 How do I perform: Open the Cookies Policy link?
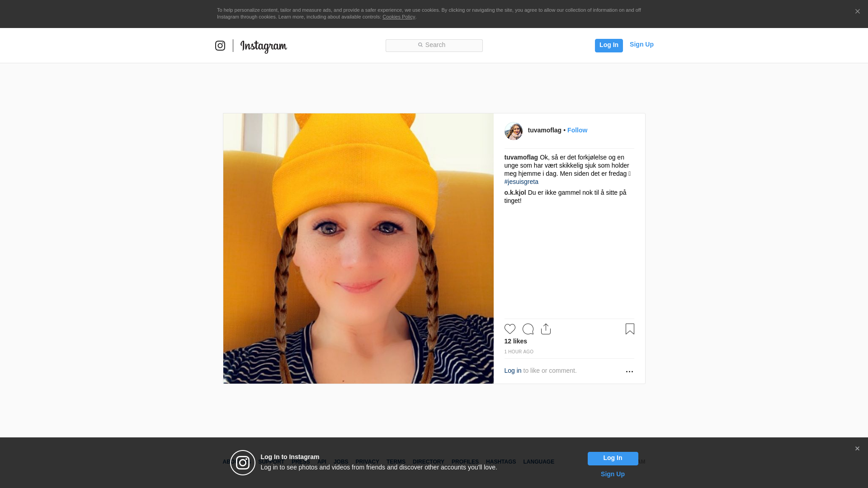tap(398, 17)
